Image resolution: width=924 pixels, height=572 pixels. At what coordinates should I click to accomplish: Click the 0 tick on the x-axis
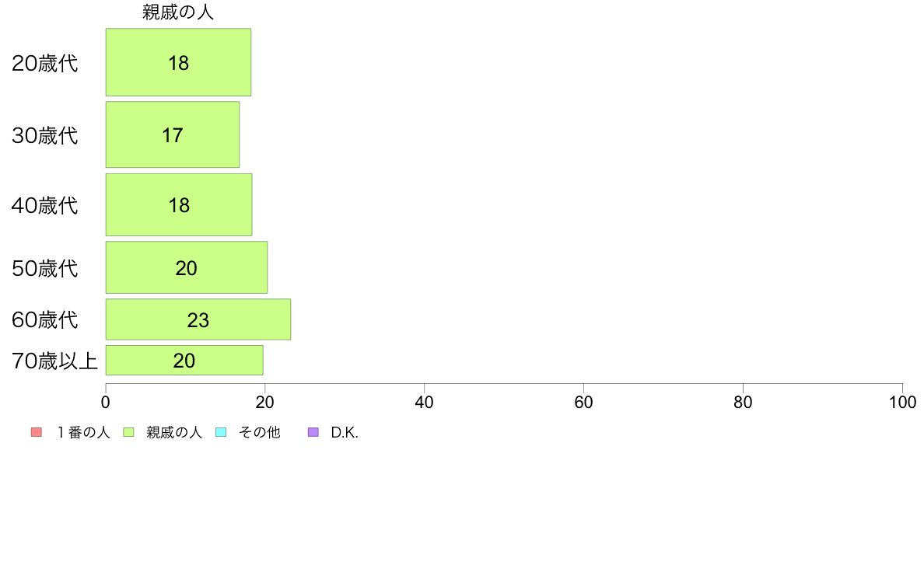pyautogui.click(x=106, y=403)
